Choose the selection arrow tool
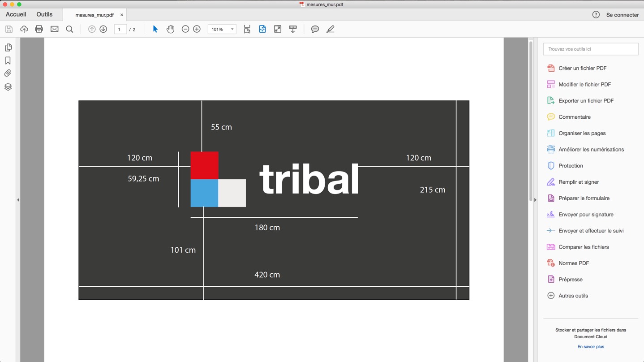The width and height of the screenshot is (644, 362). (155, 29)
